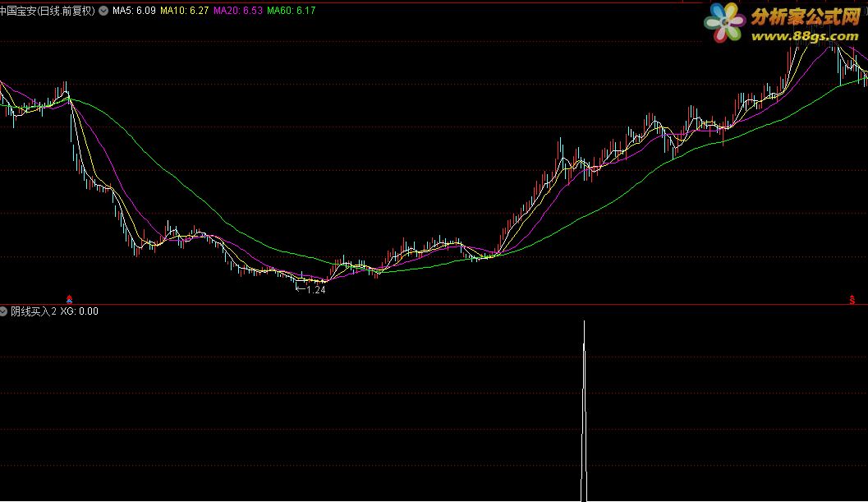Select the MA10: 6.27 moving average label
The width and height of the screenshot is (868, 502).
coord(184,11)
